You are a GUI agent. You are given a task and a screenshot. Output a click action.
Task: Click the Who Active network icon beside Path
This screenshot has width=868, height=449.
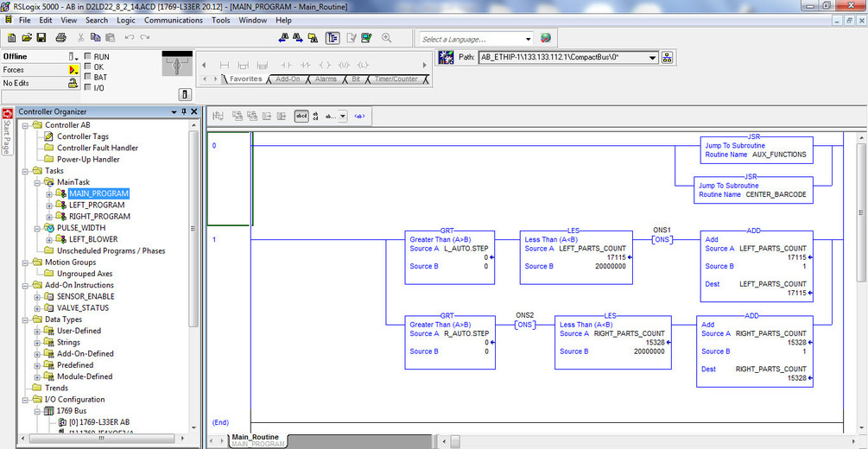point(667,58)
